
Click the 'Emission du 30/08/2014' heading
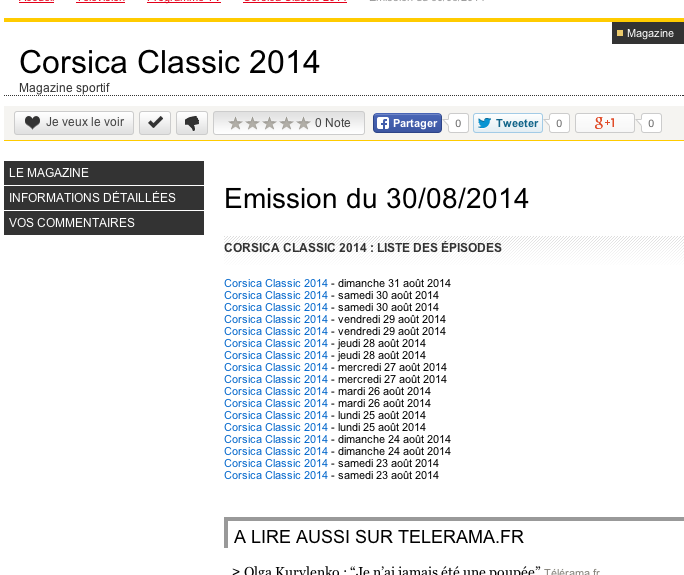pos(376,199)
